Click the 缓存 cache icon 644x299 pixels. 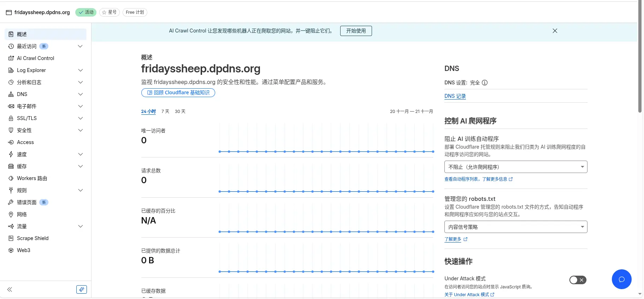click(11, 166)
